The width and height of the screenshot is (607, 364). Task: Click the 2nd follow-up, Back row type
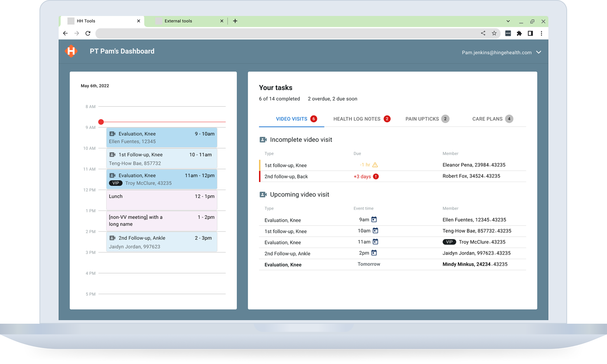[x=286, y=176]
